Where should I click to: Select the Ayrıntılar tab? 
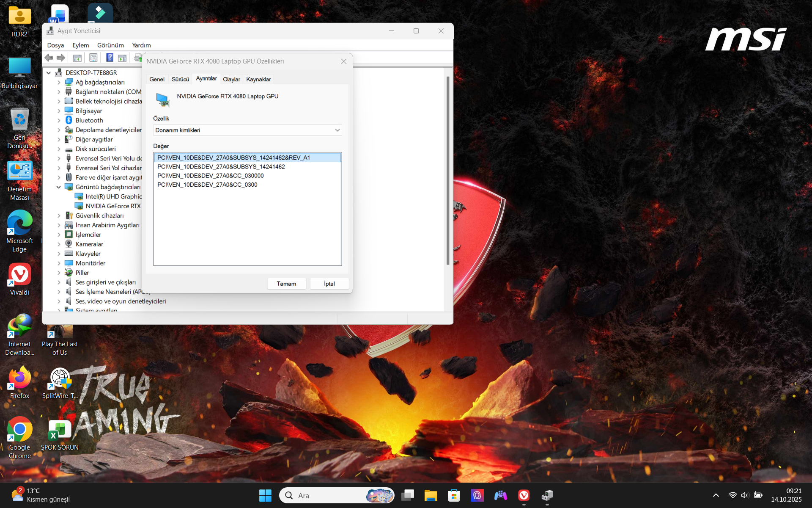(206, 79)
